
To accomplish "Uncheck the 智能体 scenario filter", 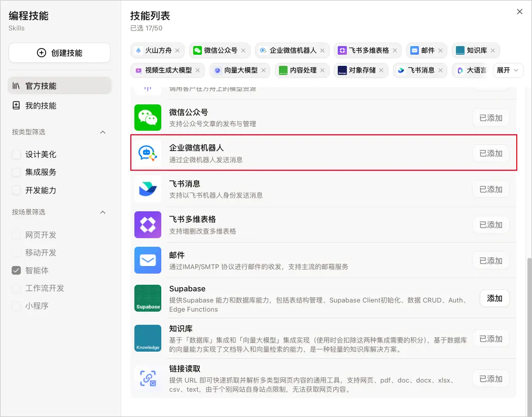I will pos(16,270).
